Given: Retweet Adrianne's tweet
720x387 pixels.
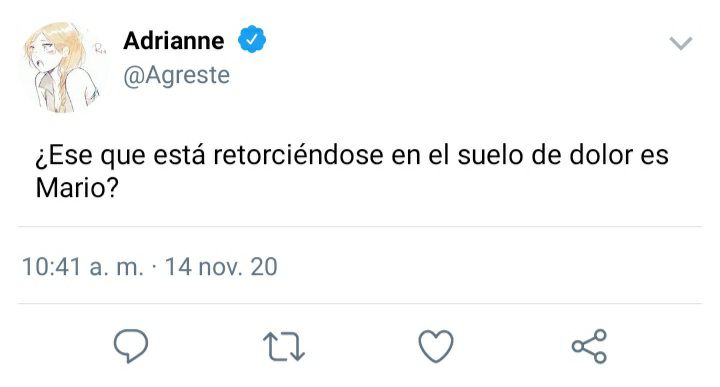Looking at the screenshot, I should point(284,347).
